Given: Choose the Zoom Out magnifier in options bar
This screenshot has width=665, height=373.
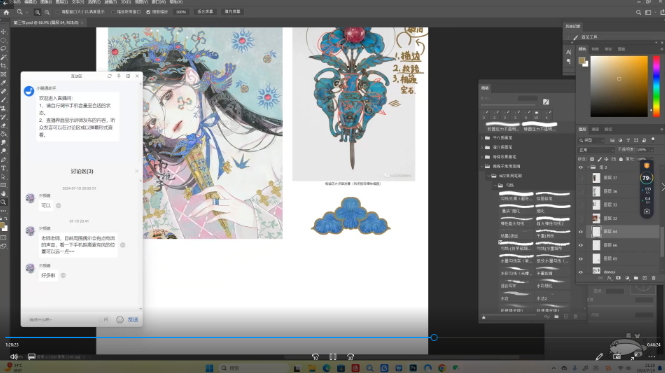Looking at the screenshot, I should pyautogui.click(x=47, y=12).
